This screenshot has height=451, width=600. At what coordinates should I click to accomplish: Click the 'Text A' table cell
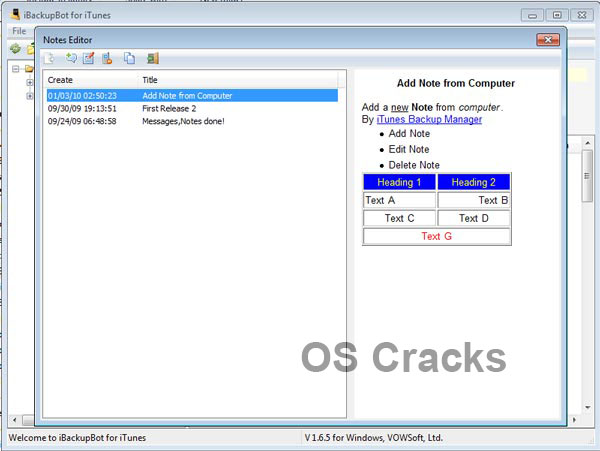tap(399, 200)
